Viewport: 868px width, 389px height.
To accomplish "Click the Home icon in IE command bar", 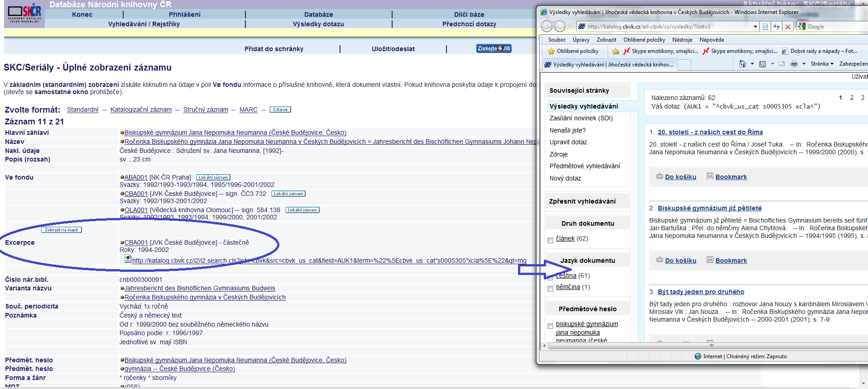I will (742, 64).
